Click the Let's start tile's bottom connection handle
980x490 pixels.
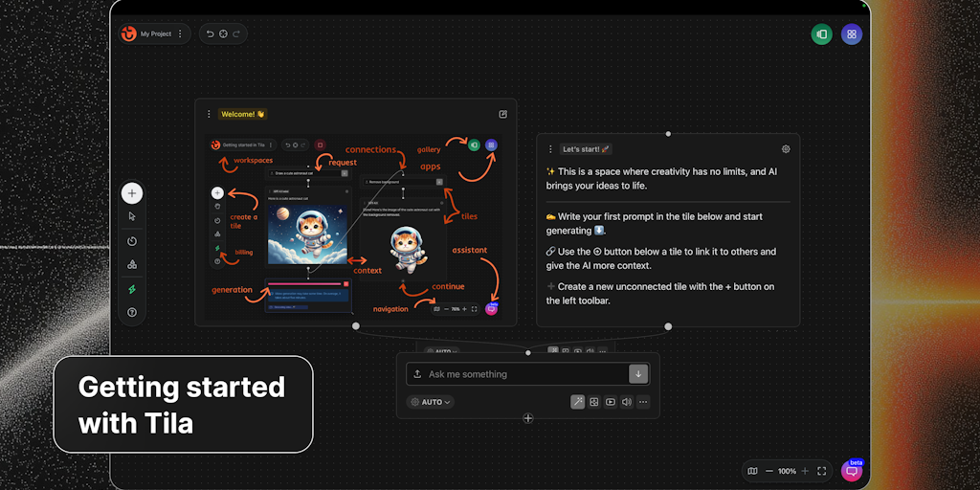click(668, 326)
